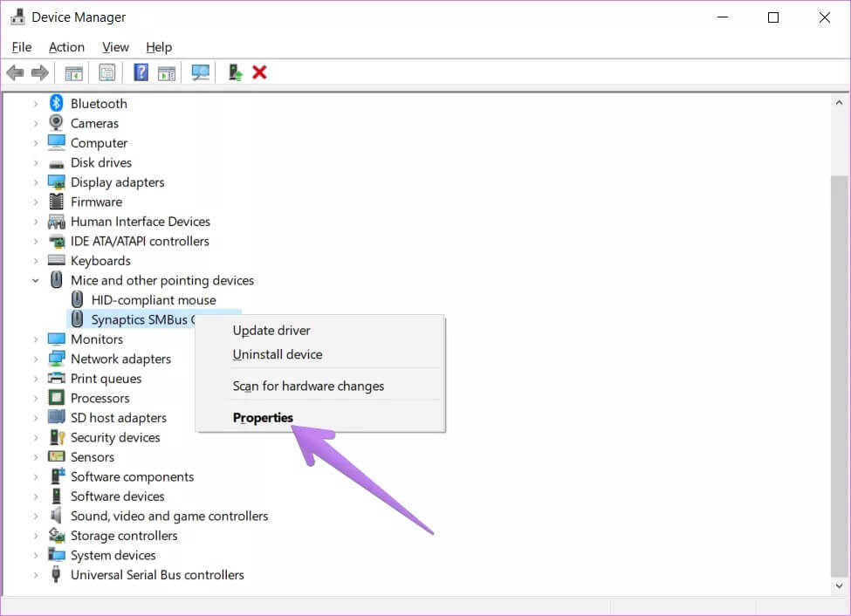Click the Forward arrow toolbar icon
The width and height of the screenshot is (851, 616).
(39, 72)
